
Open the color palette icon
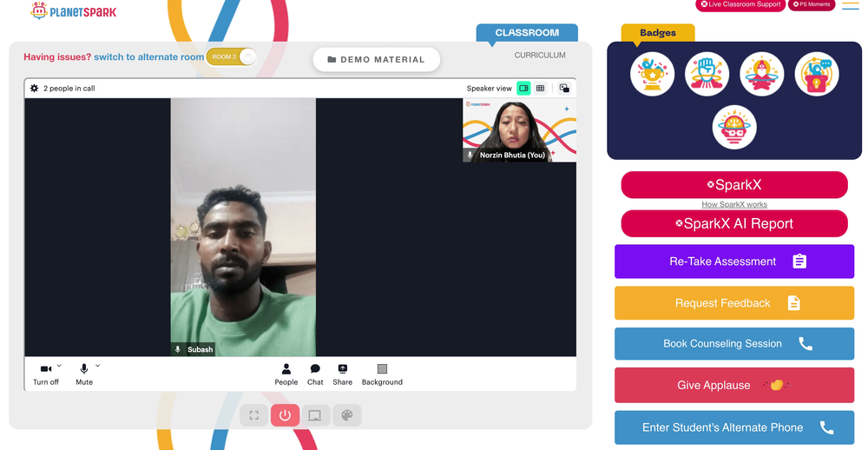click(x=347, y=415)
